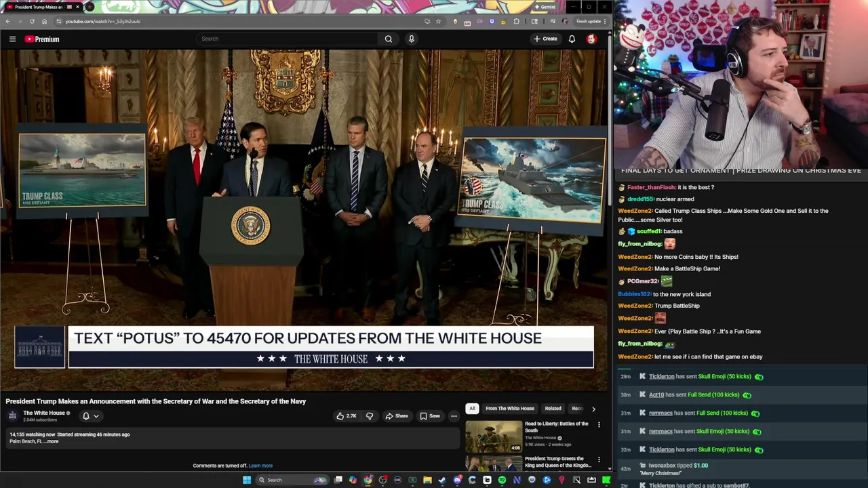Open Spotify from the taskbar

(502, 480)
